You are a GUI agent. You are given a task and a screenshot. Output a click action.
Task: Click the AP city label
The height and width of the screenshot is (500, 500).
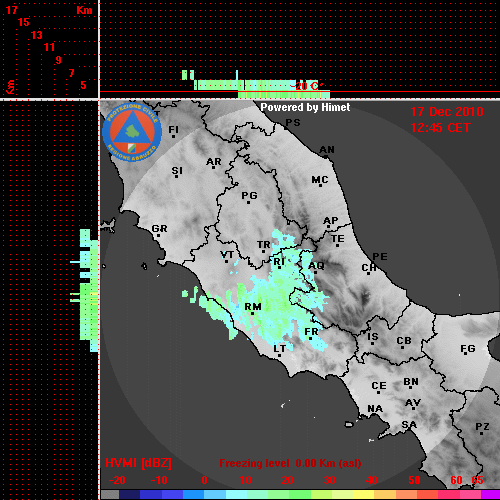(331, 220)
